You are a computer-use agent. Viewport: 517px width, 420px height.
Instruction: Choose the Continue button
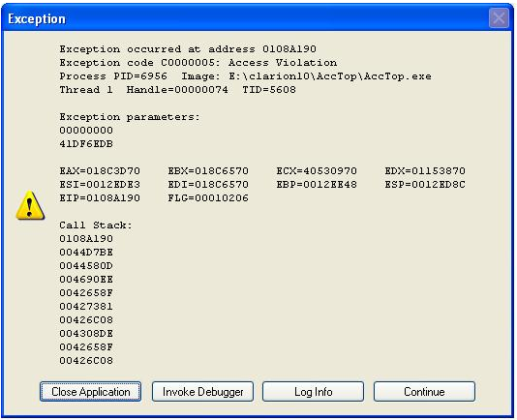coord(424,391)
